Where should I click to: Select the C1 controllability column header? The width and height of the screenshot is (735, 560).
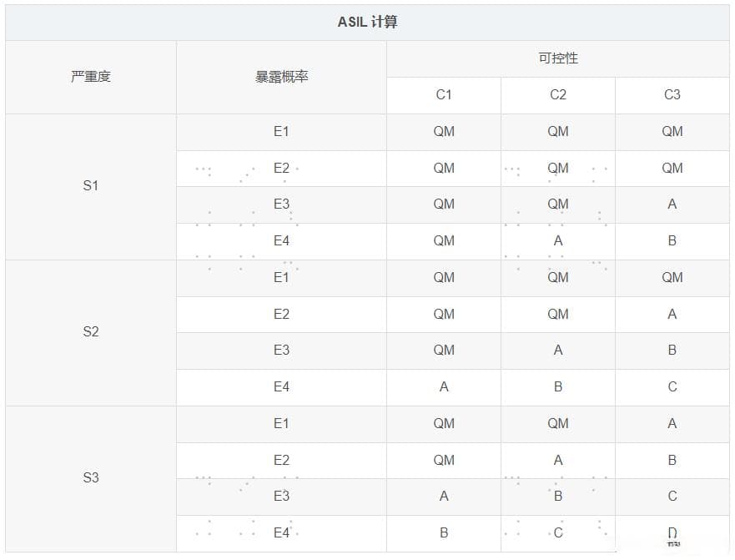pos(444,95)
